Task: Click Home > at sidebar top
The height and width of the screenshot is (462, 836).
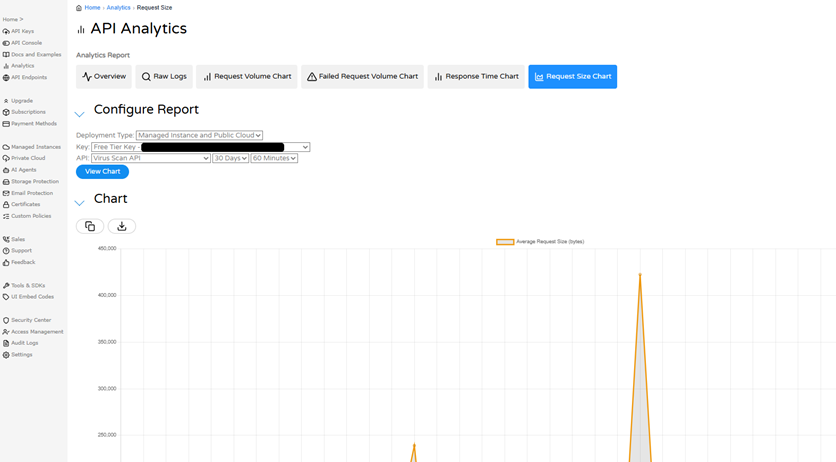Action: click(13, 20)
